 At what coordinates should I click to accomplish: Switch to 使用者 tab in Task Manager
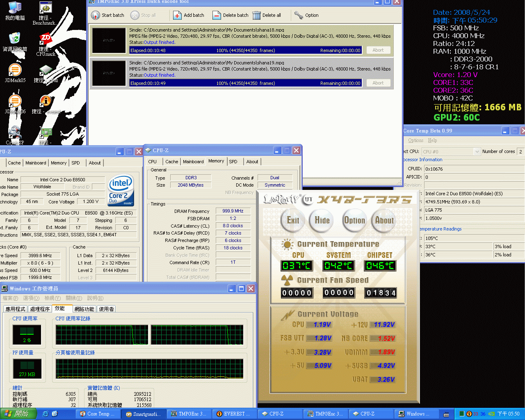(106, 309)
